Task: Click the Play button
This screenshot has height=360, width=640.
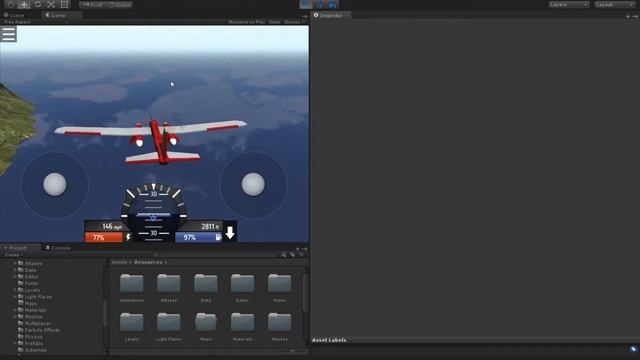Action: pyautogui.click(x=306, y=4)
